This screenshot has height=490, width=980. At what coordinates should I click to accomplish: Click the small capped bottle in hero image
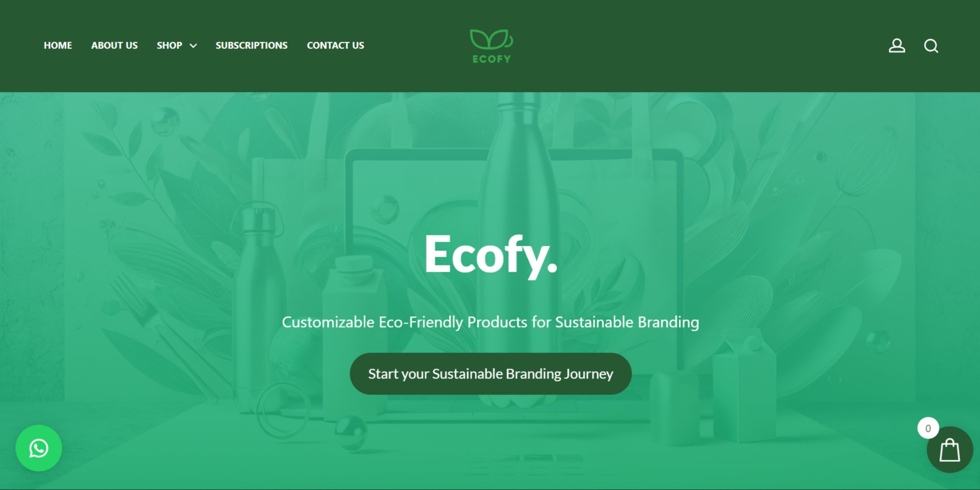[x=260, y=306]
